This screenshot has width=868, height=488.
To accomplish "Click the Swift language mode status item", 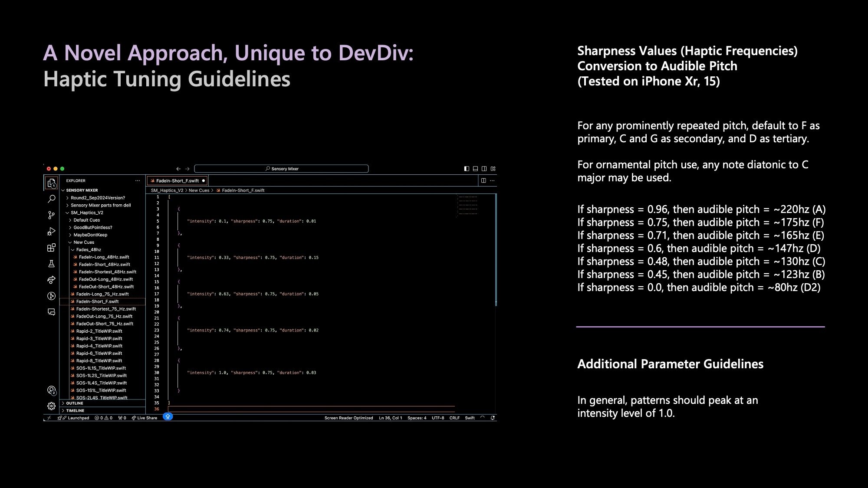I will [x=470, y=418].
